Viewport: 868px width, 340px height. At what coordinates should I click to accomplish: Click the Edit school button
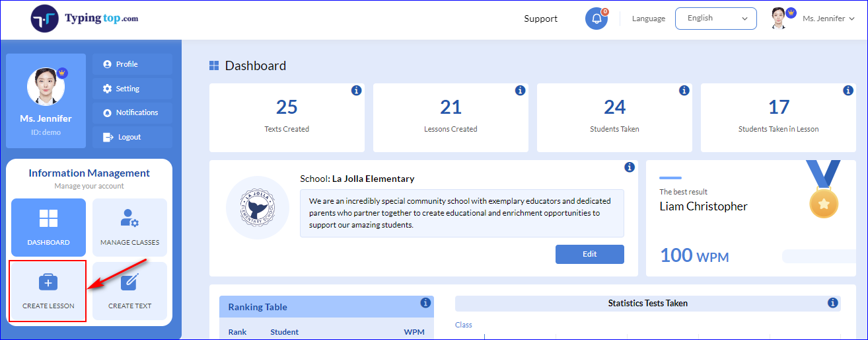coord(589,254)
